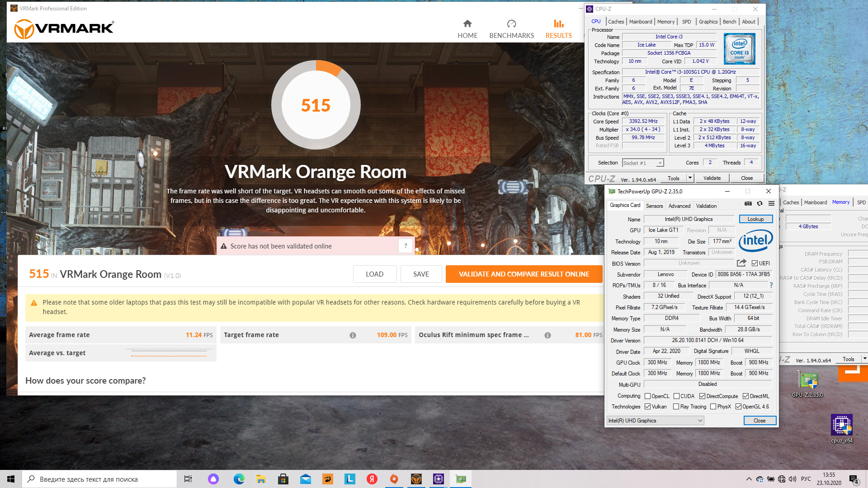Open Task View on the taskbar
This screenshot has height=488, width=868.
188,479
